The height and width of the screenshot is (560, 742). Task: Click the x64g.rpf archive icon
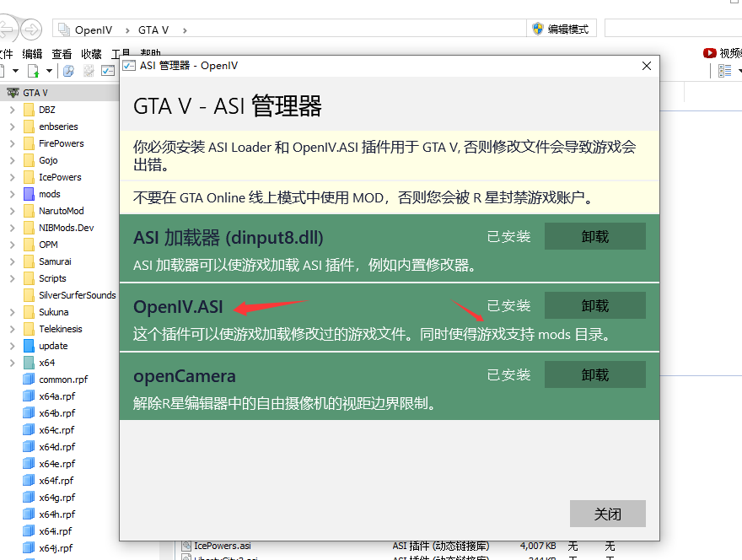(29, 498)
